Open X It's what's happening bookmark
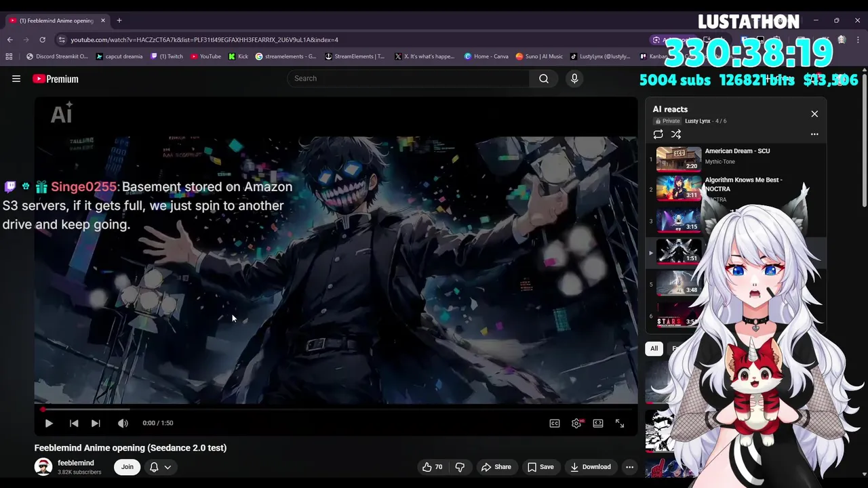 (424, 56)
